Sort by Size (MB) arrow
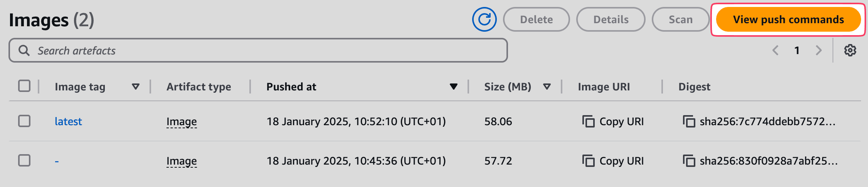Image resolution: width=868 pixels, height=187 pixels. pos(547,87)
